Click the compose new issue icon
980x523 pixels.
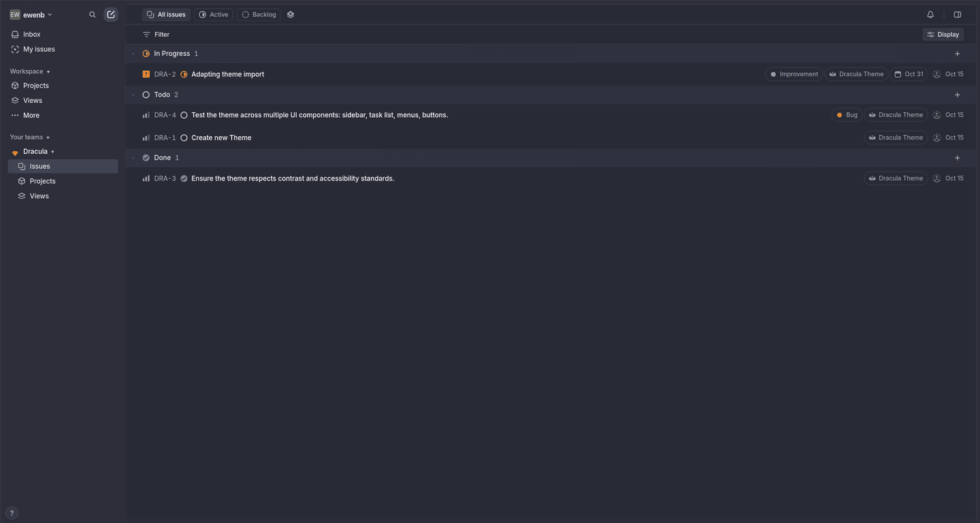tap(111, 14)
